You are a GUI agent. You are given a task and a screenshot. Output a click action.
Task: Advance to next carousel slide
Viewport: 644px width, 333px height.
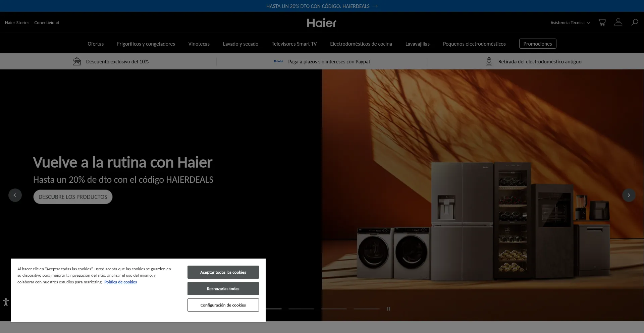pos(629,195)
